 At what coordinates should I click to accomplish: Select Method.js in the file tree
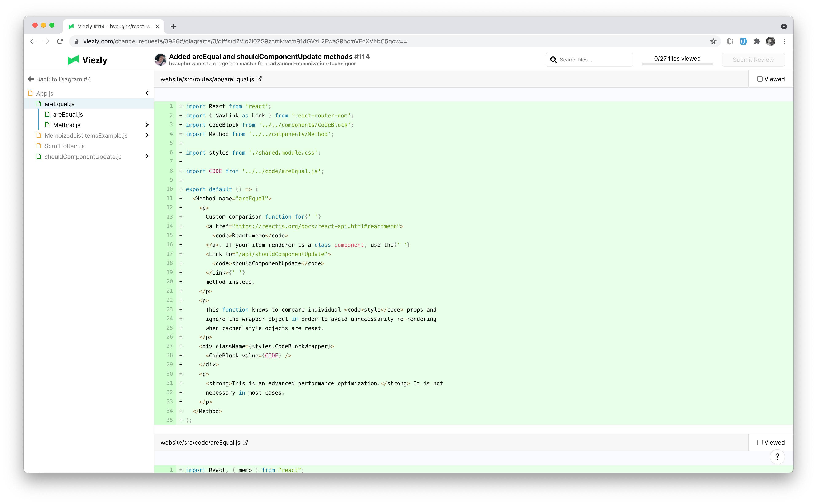(x=67, y=125)
